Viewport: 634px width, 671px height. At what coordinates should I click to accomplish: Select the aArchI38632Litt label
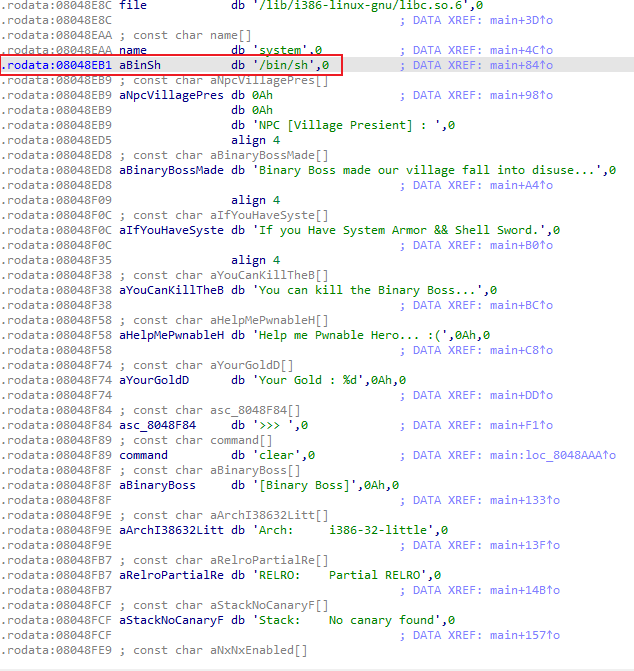point(171,530)
